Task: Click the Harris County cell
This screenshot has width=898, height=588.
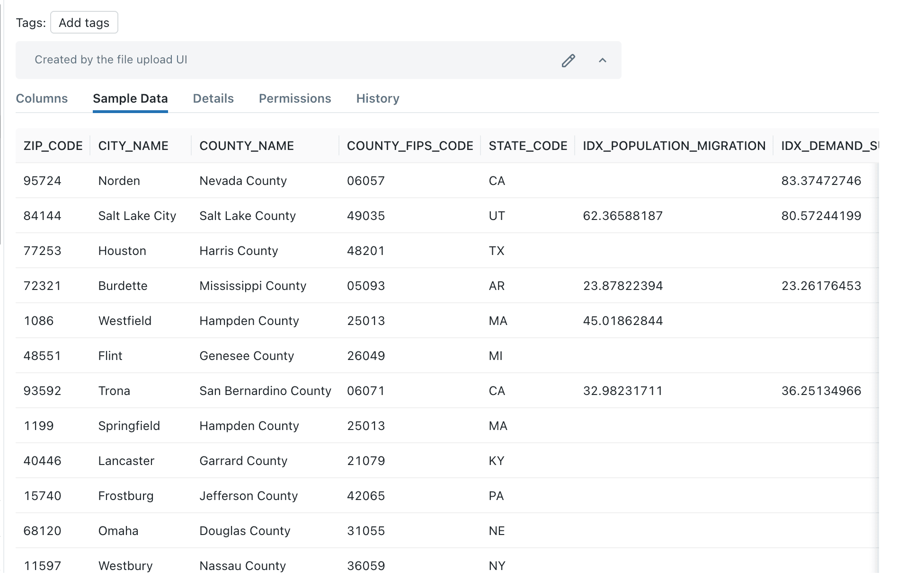Action: point(239,251)
